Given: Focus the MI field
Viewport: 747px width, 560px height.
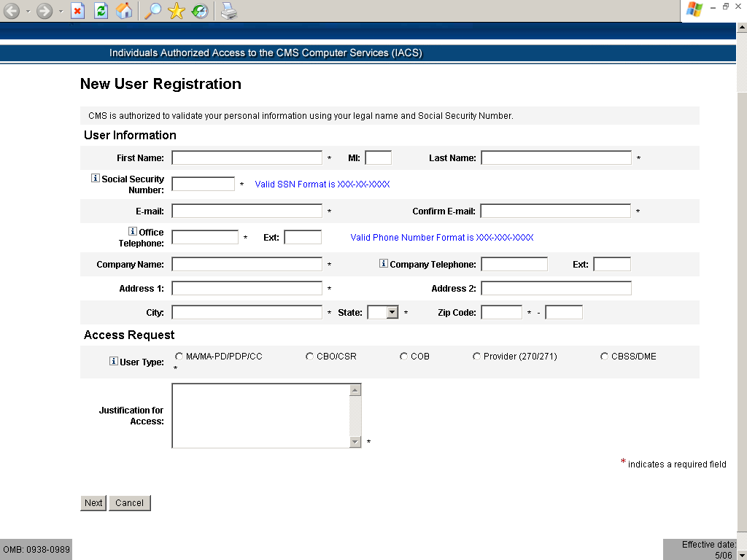Looking at the screenshot, I should pyautogui.click(x=379, y=157).
